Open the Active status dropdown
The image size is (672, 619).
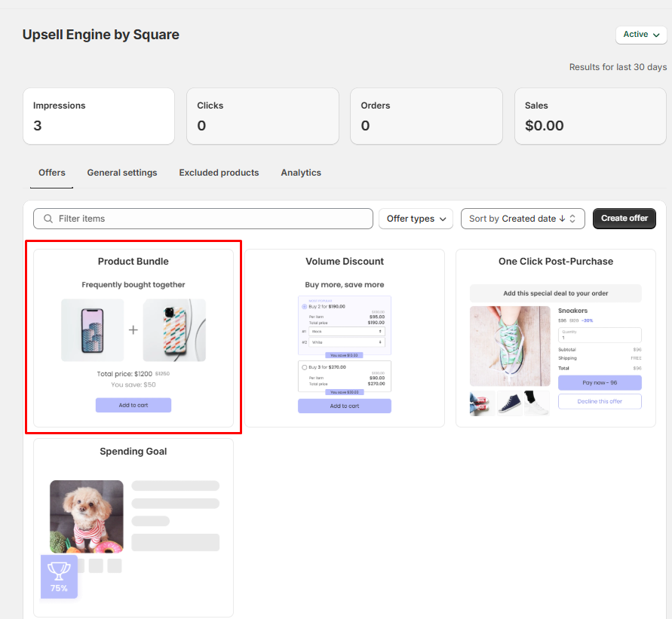tap(641, 35)
